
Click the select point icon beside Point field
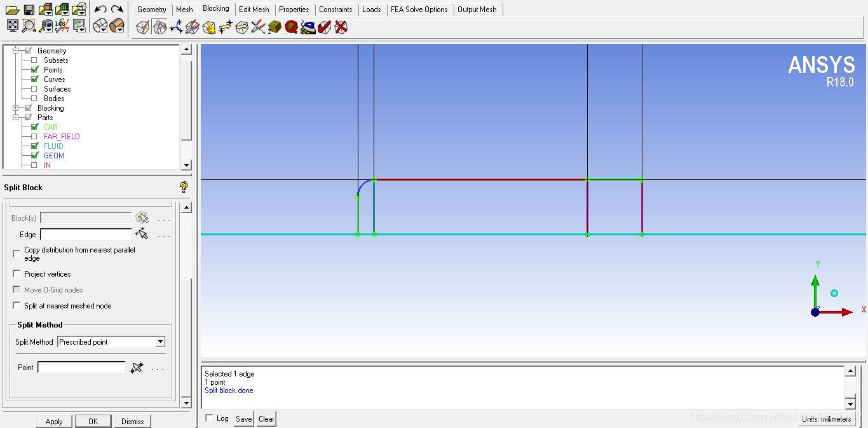pyautogui.click(x=136, y=368)
